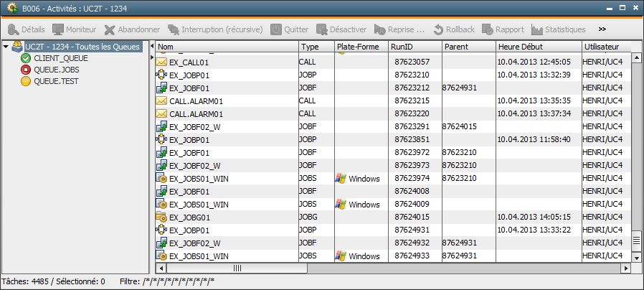Click the vertical scrollbar down arrow
The image size is (644, 290).
coord(635,256)
